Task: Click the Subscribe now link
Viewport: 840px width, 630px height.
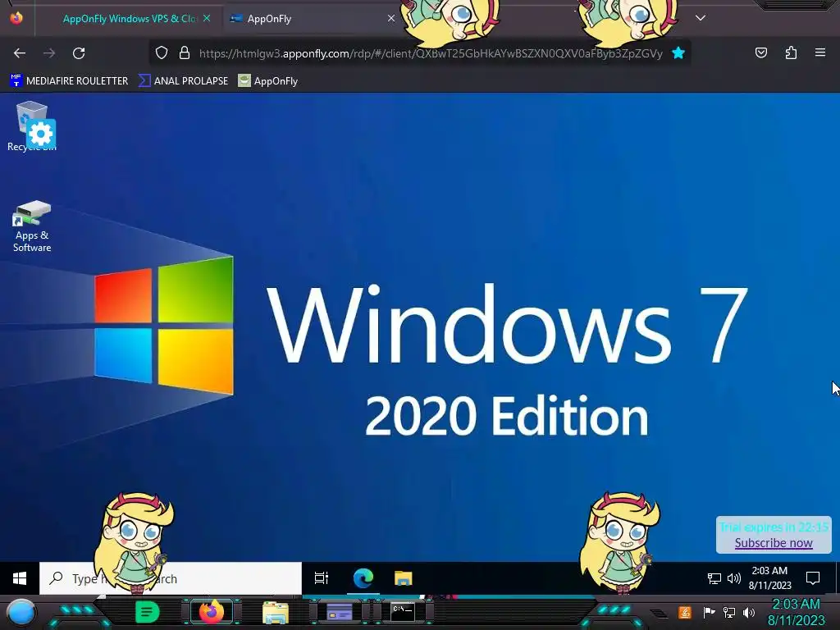Action: tap(774, 543)
